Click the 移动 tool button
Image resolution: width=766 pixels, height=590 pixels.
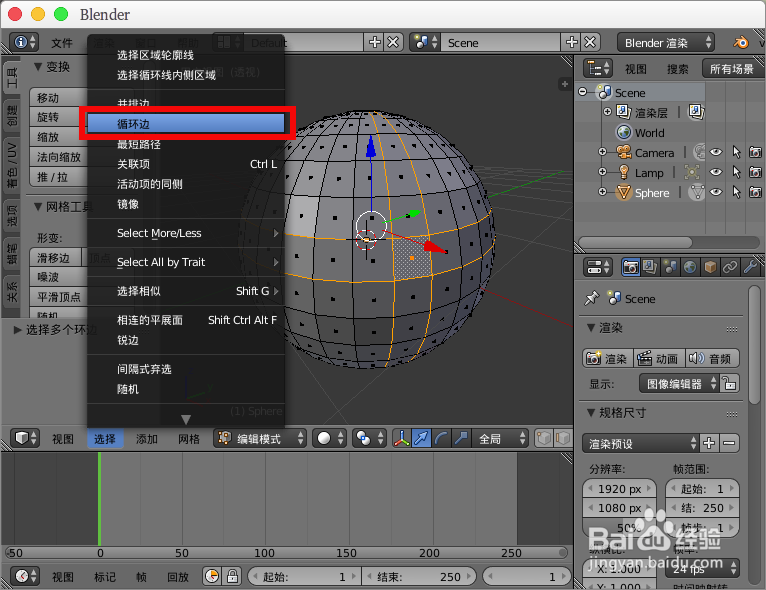pyautogui.click(x=58, y=98)
